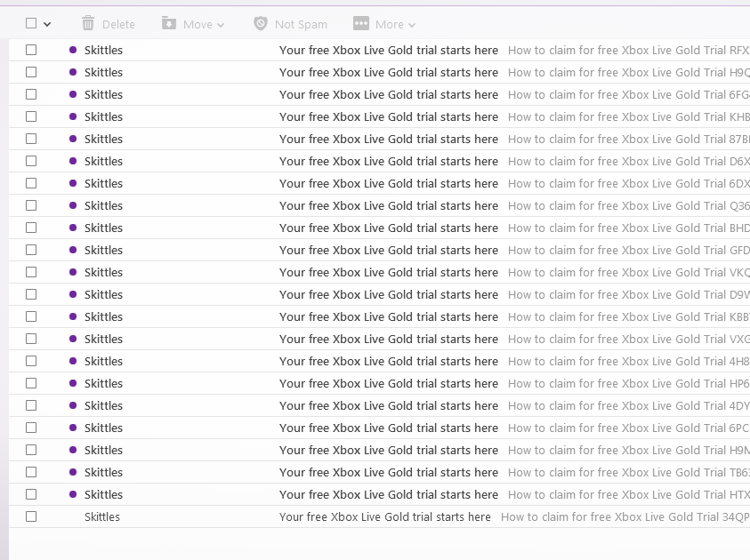Click the preview text of TB6 email
The image size is (750, 560).
pyautogui.click(x=623, y=472)
